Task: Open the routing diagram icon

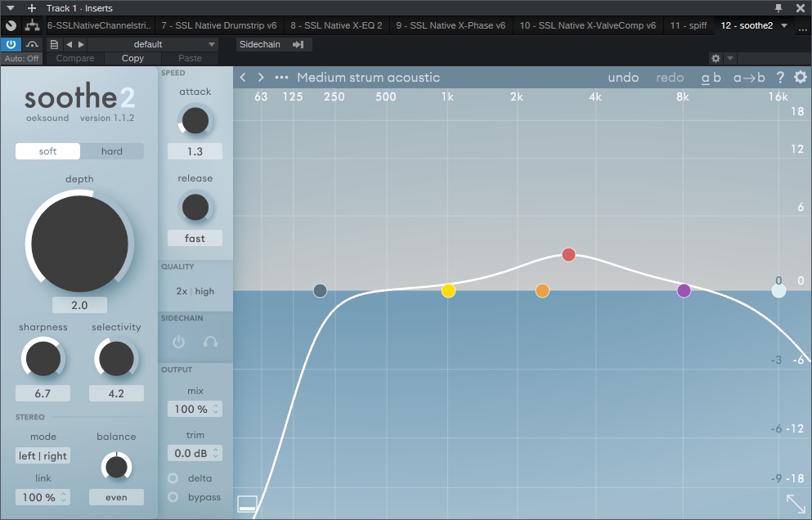Action: [32, 25]
